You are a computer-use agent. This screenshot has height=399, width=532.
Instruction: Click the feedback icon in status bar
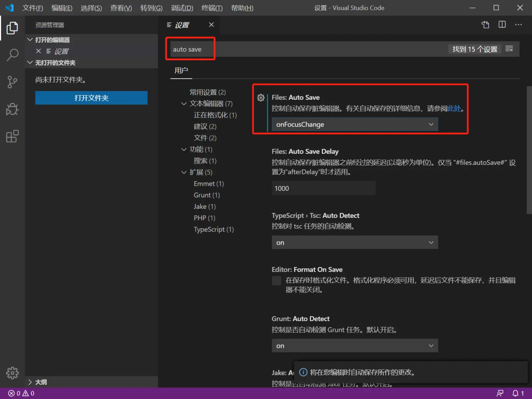tap(500, 393)
